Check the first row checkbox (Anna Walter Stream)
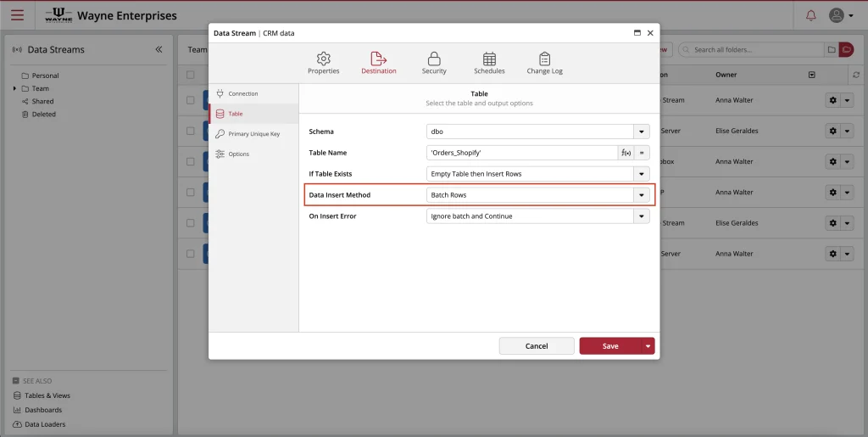 tap(191, 100)
